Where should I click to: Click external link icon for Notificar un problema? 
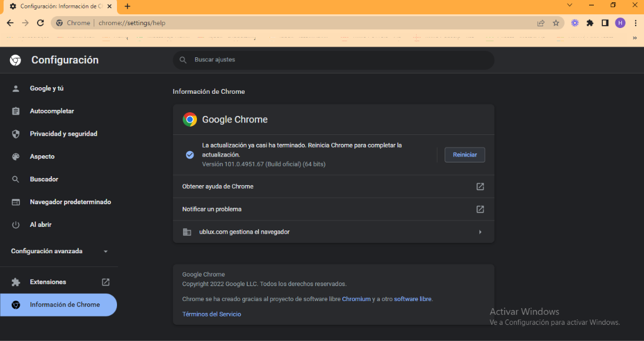480,209
